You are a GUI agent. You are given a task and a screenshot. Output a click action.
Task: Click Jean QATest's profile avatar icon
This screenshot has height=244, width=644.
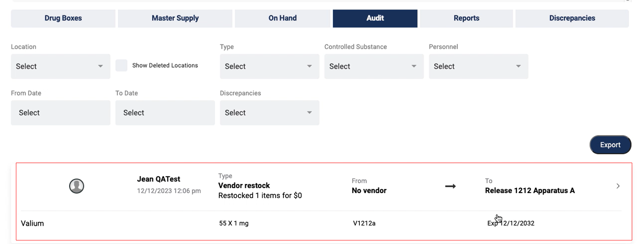click(x=77, y=186)
